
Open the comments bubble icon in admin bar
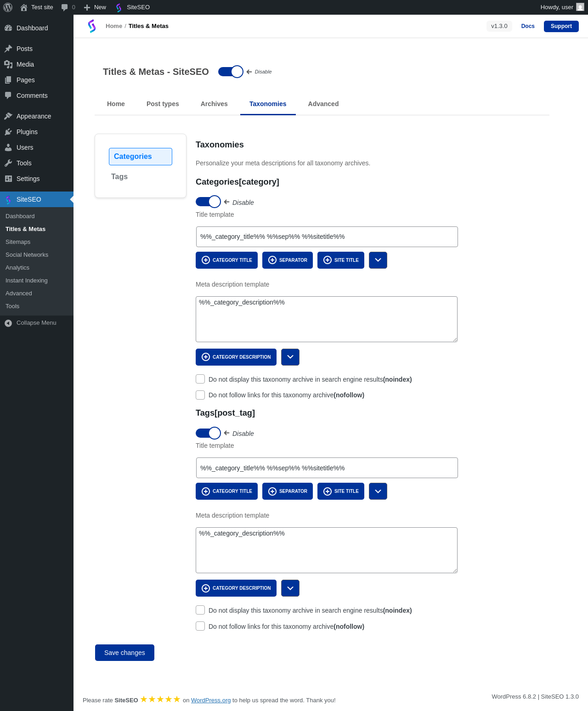(x=64, y=7)
